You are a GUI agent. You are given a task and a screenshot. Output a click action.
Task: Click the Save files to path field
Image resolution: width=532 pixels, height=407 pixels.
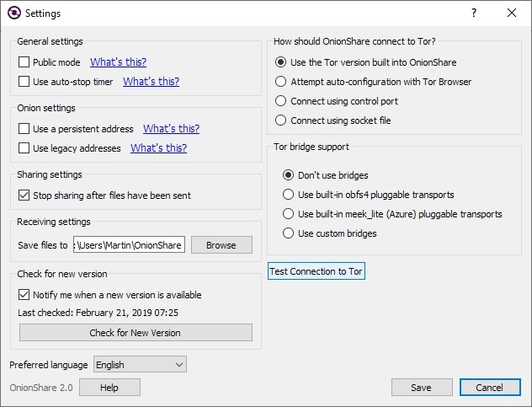pos(129,245)
